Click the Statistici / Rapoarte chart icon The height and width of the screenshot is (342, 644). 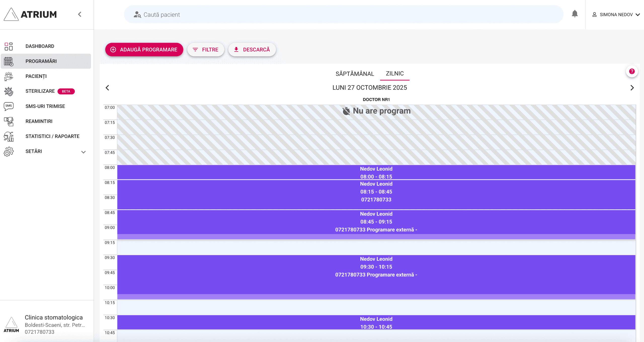pyautogui.click(x=9, y=136)
